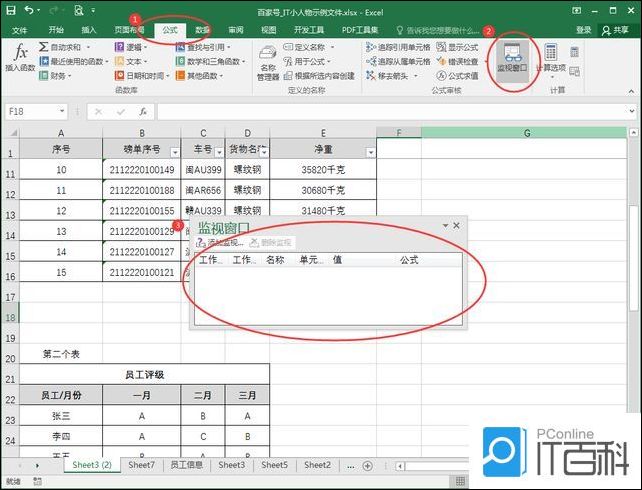Switch to the Home (开始) tab
The height and width of the screenshot is (490, 642).
pyautogui.click(x=56, y=30)
